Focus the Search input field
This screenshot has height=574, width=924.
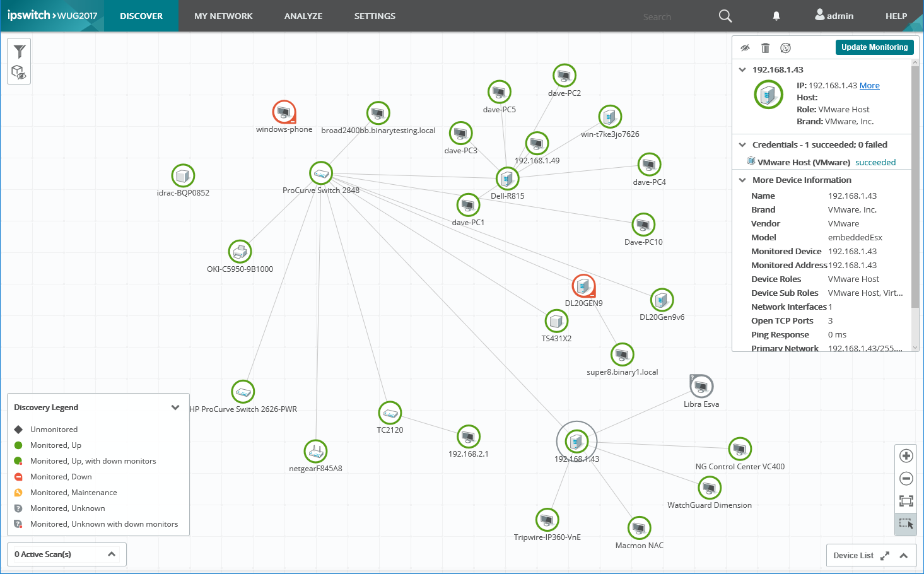point(675,17)
